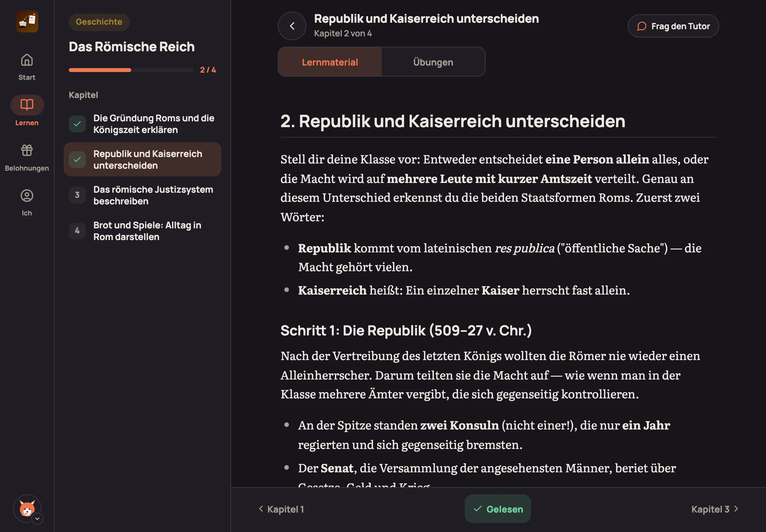The width and height of the screenshot is (766, 532).
Task: Open Frag den Tutor chat
Action: tap(673, 26)
